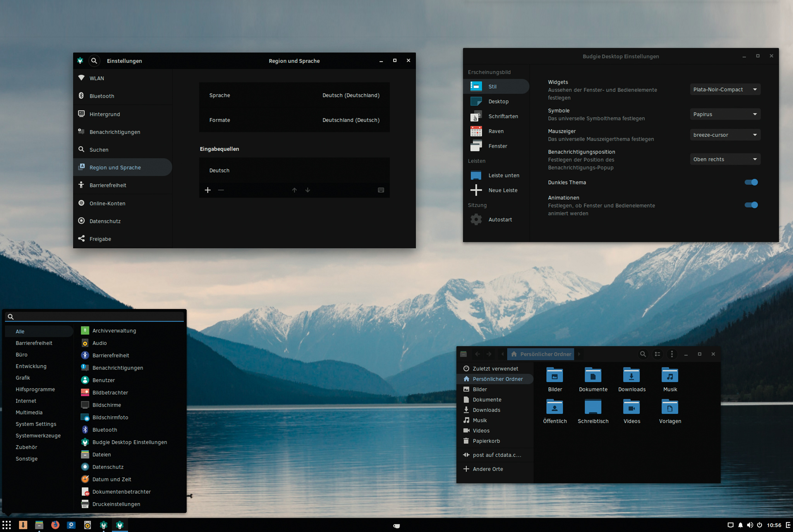This screenshot has width=793, height=532.
Task: Disable the Dunkles Thema switch
Action: (751, 182)
